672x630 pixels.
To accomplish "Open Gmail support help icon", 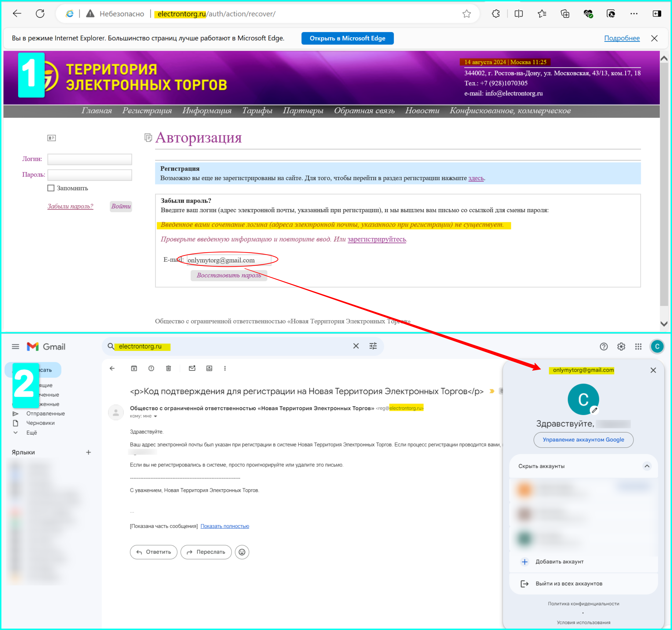I will pyautogui.click(x=604, y=346).
